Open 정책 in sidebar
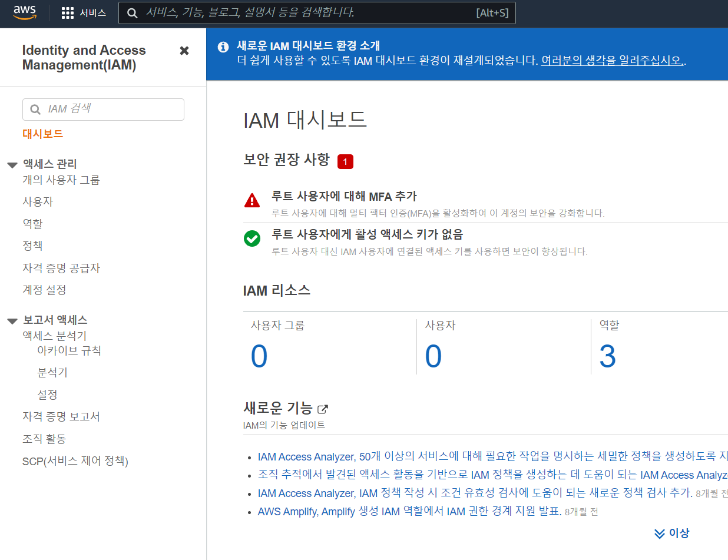728x560 pixels. [x=32, y=246]
